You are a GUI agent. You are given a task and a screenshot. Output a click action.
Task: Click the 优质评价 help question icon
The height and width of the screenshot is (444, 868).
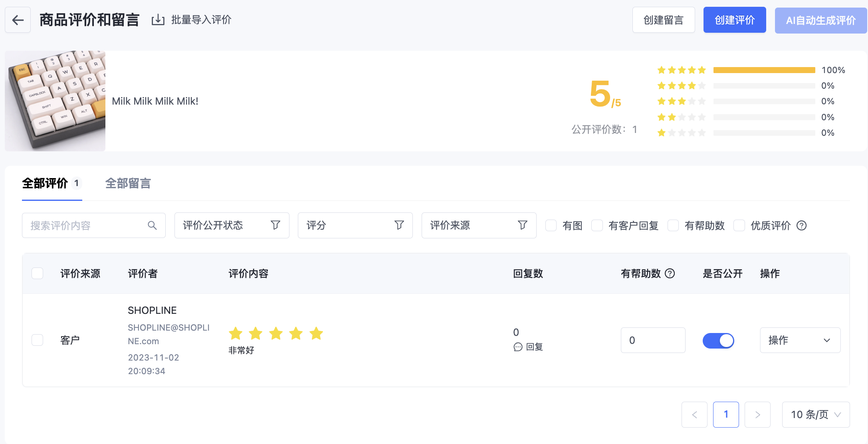click(801, 226)
